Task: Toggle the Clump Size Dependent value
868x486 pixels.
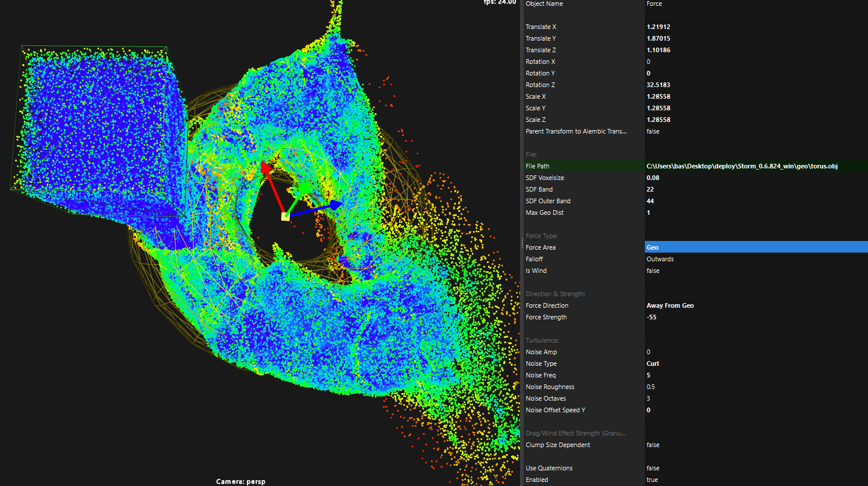Action: click(653, 445)
